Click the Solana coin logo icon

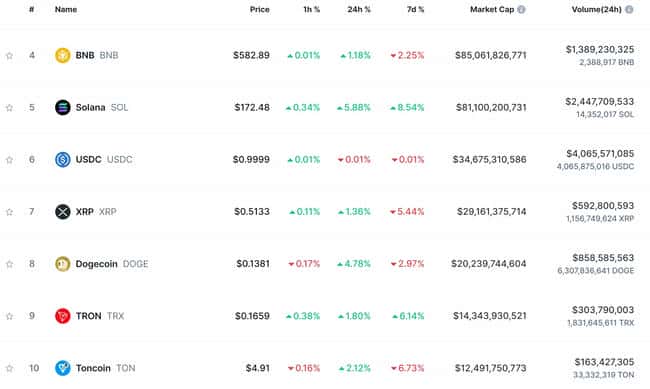(x=63, y=107)
